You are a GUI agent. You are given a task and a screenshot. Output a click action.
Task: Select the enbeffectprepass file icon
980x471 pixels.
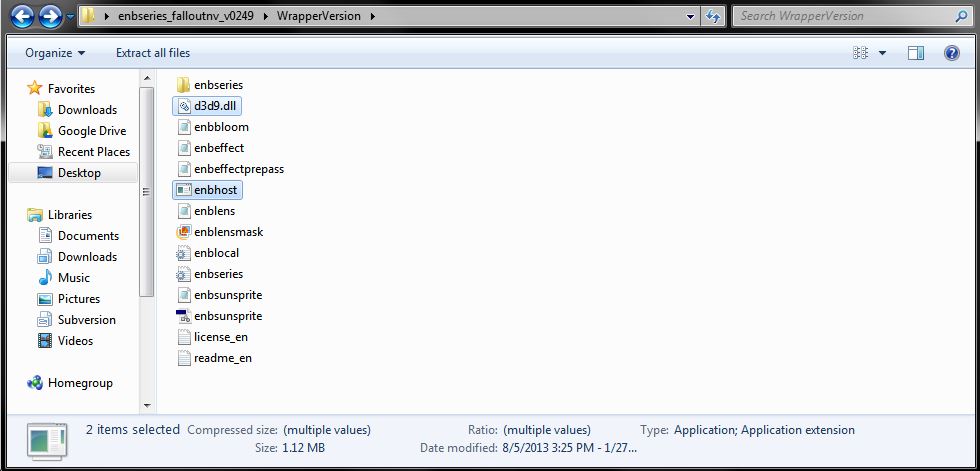[x=183, y=169]
